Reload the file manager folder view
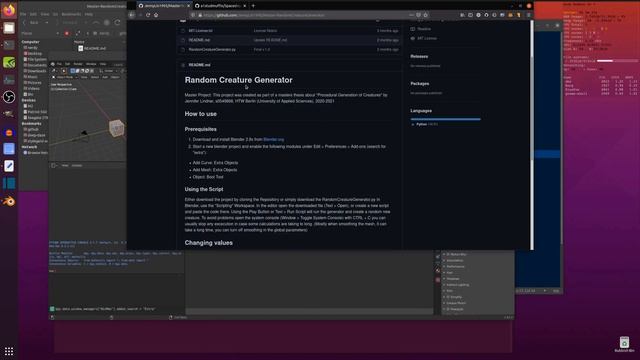The image size is (640, 360). (118, 23)
